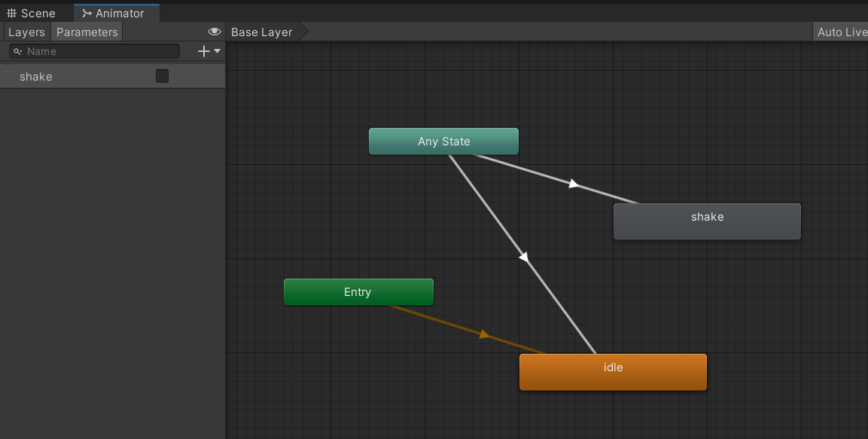Select transition arrow from Any State to idle
Image resolution: width=868 pixels, height=439 pixels.
coord(524,258)
